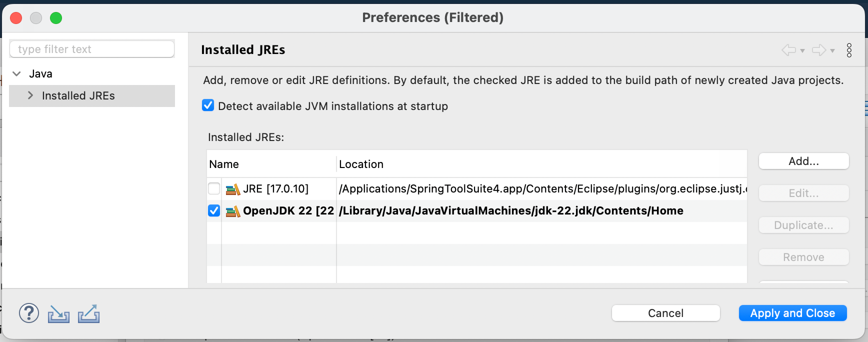
Task: Check the JRE 17.0.10 checkbox
Action: (x=214, y=188)
